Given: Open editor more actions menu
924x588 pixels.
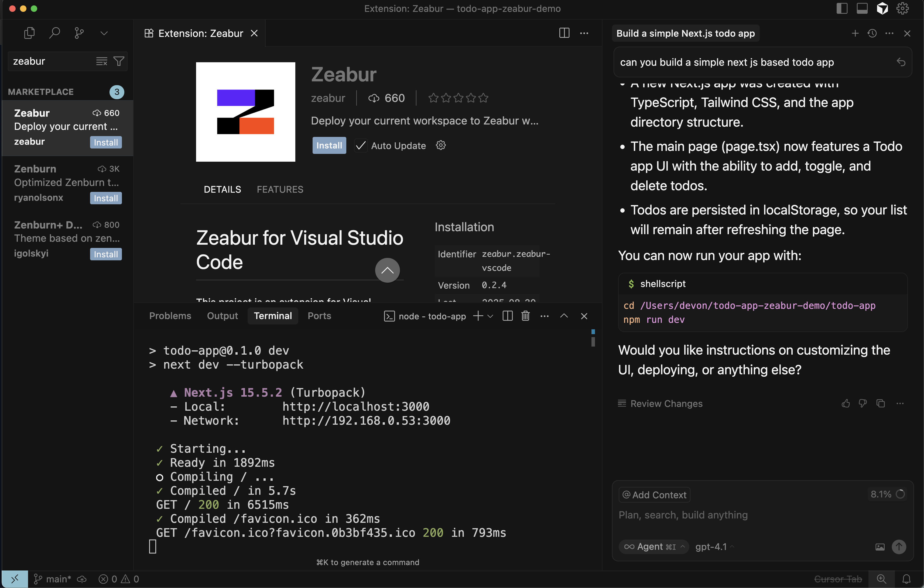Looking at the screenshot, I should (584, 33).
